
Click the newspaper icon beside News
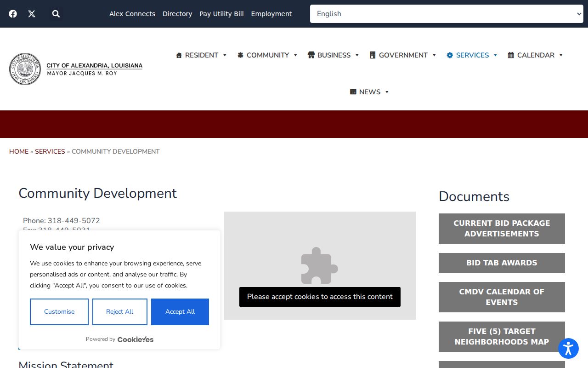coord(353,92)
